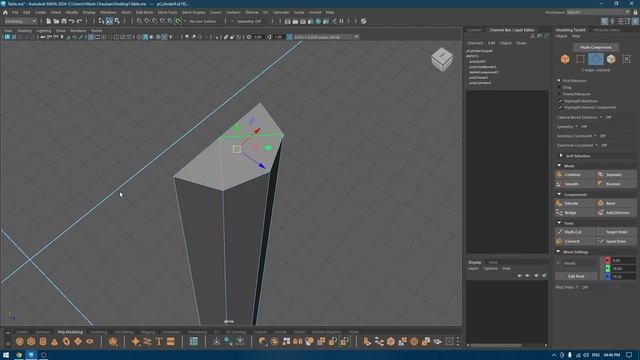Image resolution: width=640 pixels, height=360 pixels.
Task: Collapse the Tools section
Action: (559, 223)
